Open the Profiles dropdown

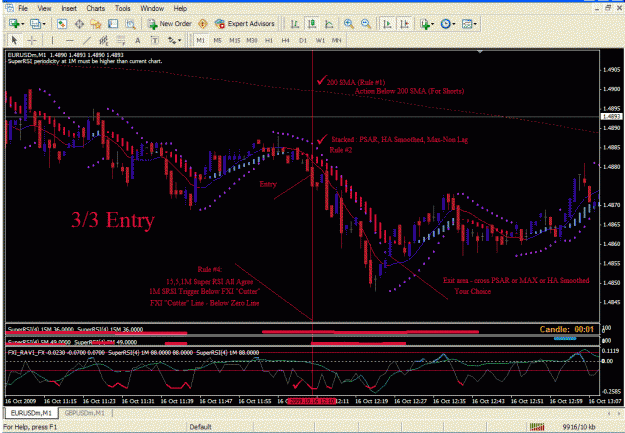pos(38,24)
